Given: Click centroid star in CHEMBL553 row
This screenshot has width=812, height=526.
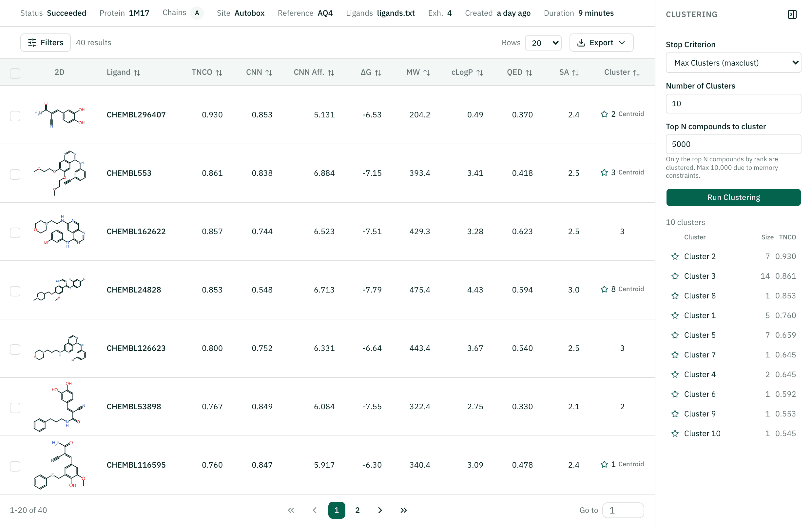Looking at the screenshot, I should (x=604, y=172).
